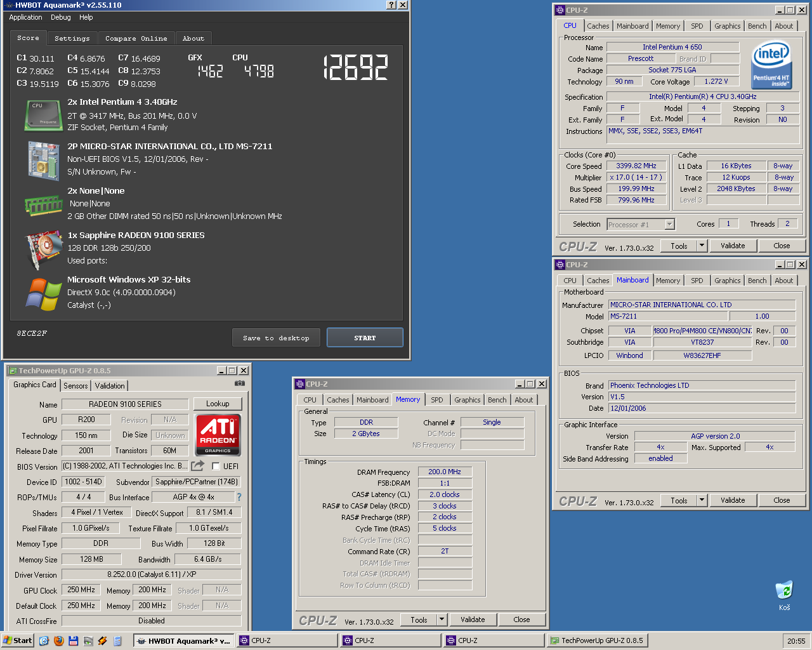
Task: Click the Winamp lightning icon in quick launch
Action: pyautogui.click(x=103, y=640)
